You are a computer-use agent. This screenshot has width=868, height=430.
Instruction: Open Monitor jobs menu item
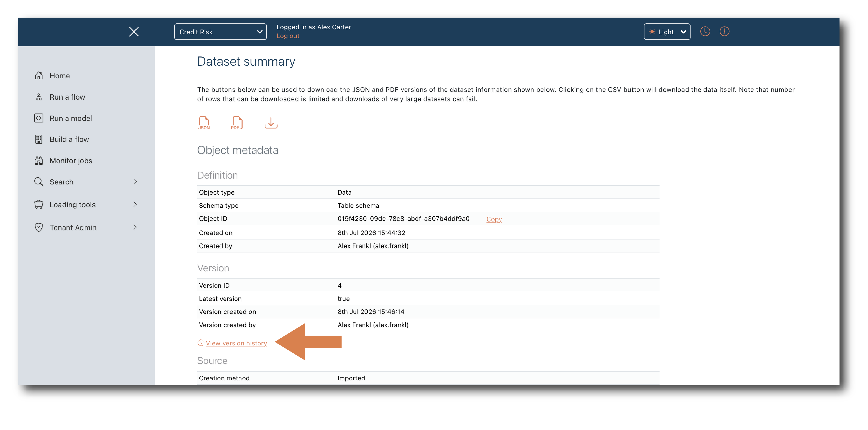pyautogui.click(x=71, y=161)
